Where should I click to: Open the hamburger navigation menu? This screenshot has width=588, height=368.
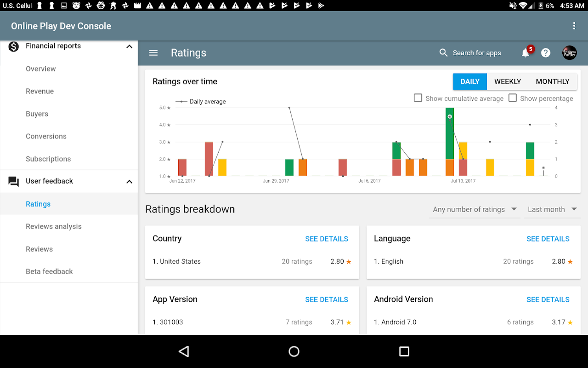153,53
